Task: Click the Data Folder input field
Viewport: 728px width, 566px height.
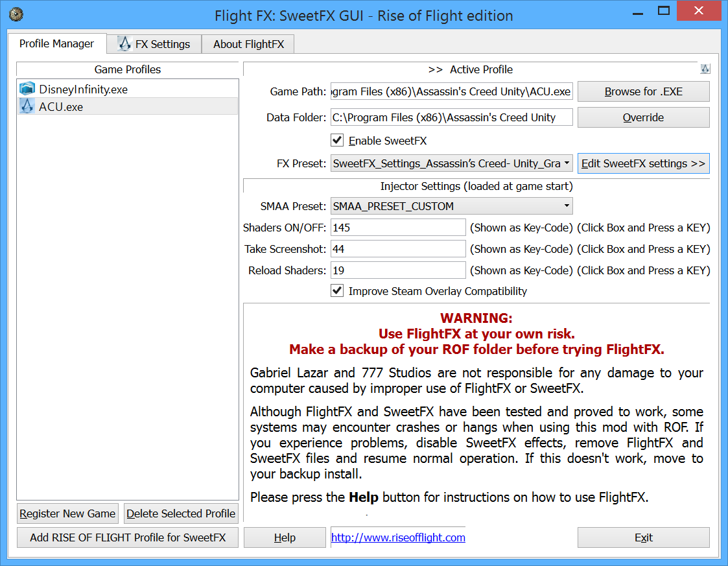Action: (x=452, y=117)
